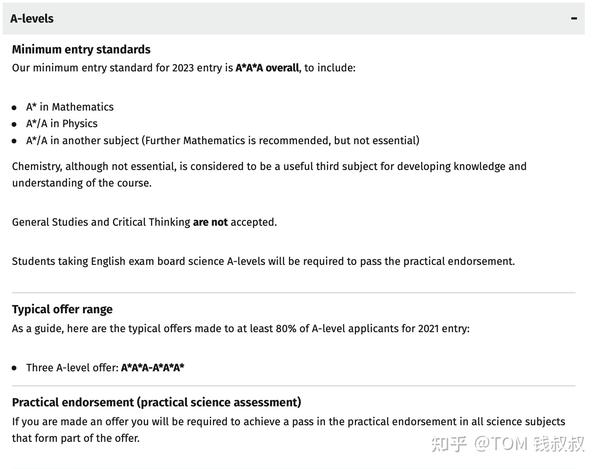600x469 pixels.
Task: Click the General Studies and Critical Thinking line
Action: click(x=144, y=222)
